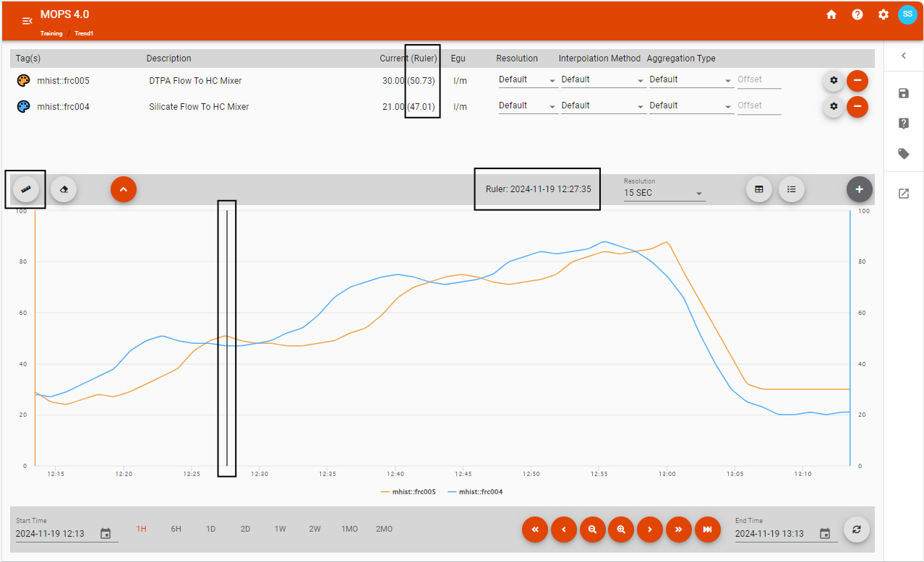Open the settings gear in the header
This screenshot has height=562, width=924.
(x=883, y=14)
